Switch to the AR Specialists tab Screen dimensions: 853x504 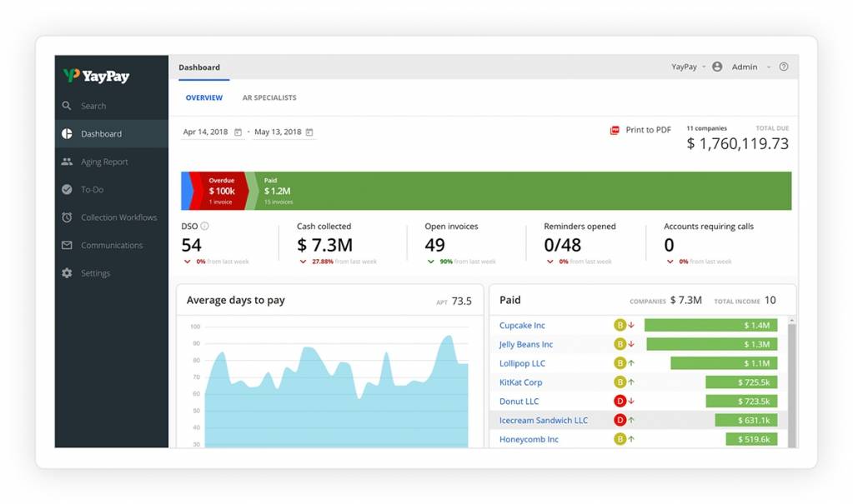(269, 98)
